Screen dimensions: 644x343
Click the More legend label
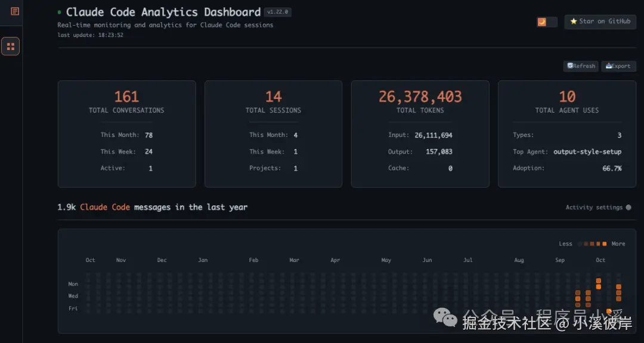618,244
